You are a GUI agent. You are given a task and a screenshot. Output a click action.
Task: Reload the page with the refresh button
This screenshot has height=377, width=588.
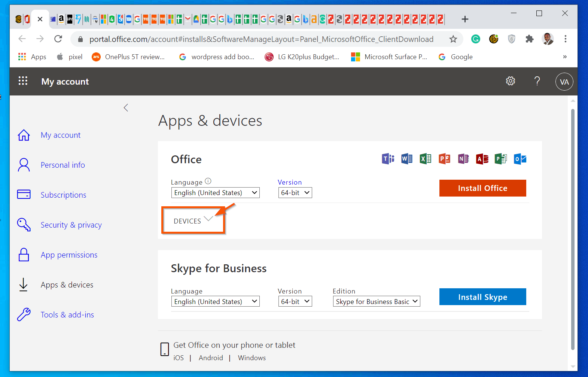tap(58, 39)
